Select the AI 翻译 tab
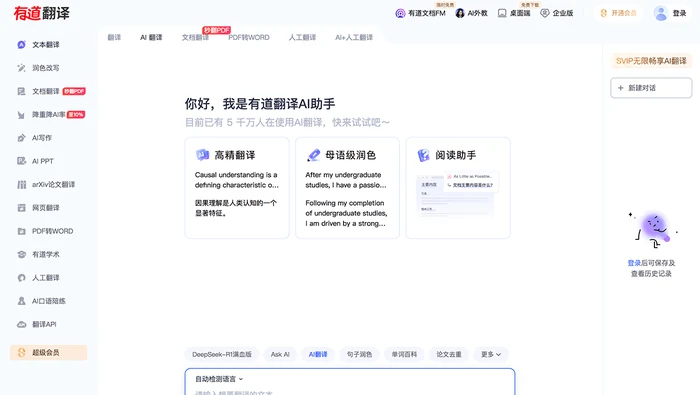This screenshot has height=395, width=700. point(151,37)
